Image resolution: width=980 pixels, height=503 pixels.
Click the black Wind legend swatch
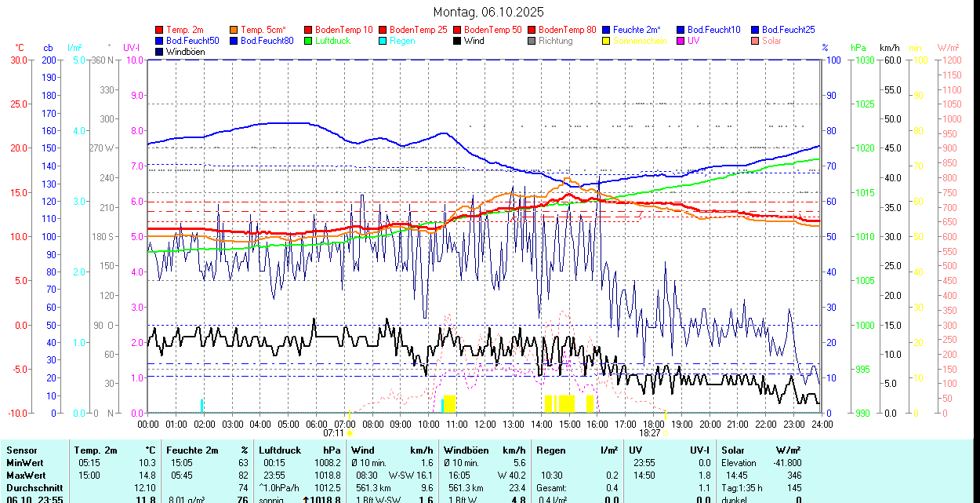[x=457, y=41]
